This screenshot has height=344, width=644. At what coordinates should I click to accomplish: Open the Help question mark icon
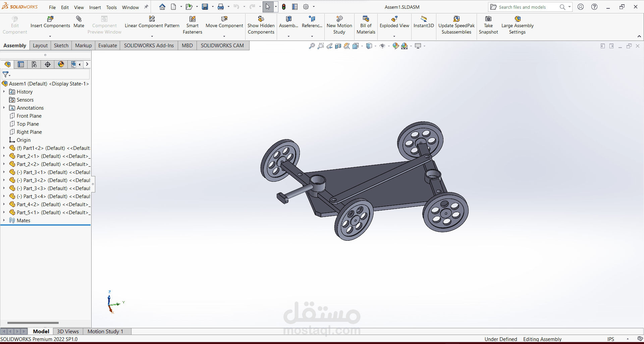click(594, 7)
